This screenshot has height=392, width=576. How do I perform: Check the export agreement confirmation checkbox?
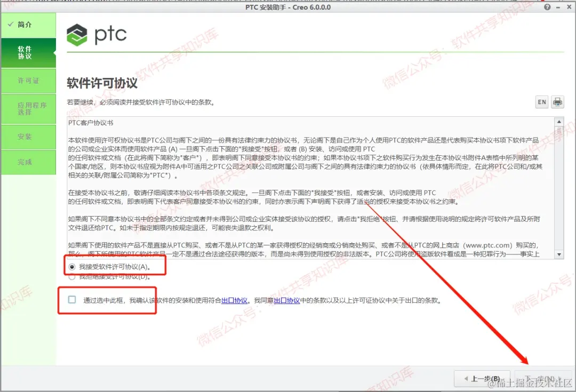[x=72, y=300]
